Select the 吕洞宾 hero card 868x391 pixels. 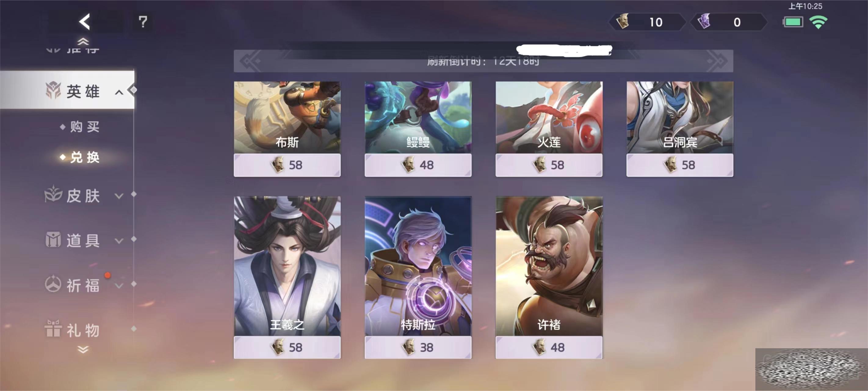pyautogui.click(x=680, y=117)
